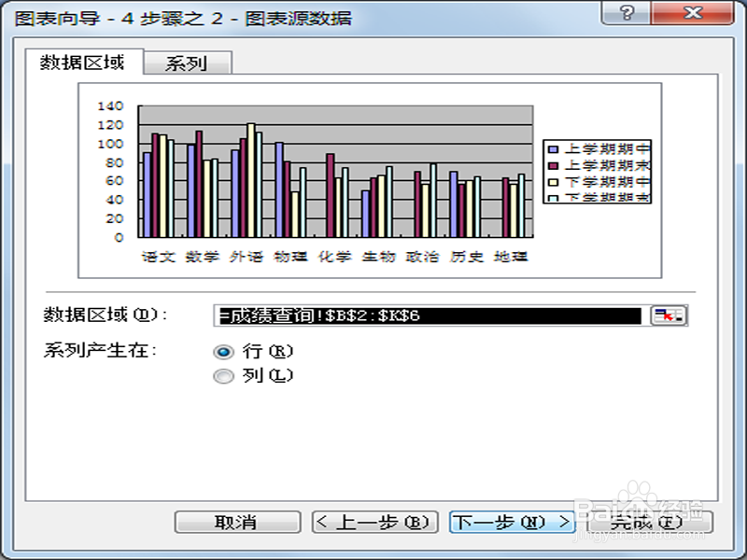Click the 上一步(B) button
The height and width of the screenshot is (560, 747).
pyautogui.click(x=373, y=522)
